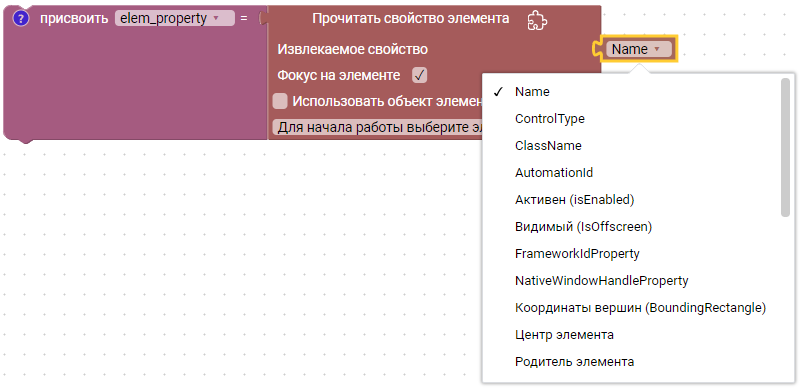Select Name in the property list
Image resolution: width=801 pixels, height=391 pixels.
(532, 91)
